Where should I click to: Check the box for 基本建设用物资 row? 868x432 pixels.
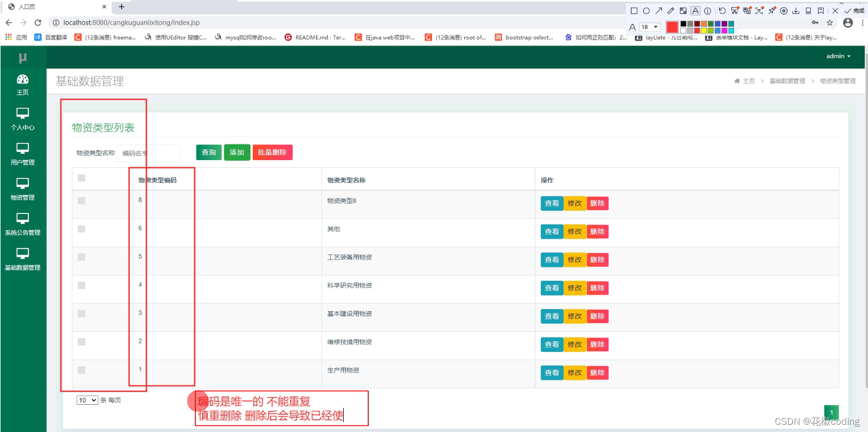[x=82, y=314]
